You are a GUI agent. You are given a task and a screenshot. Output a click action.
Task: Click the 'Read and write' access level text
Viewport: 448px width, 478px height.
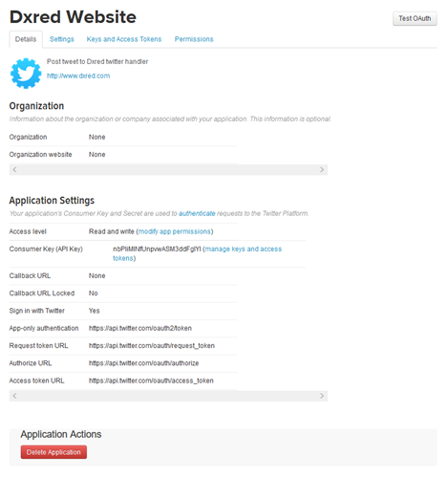112,231
